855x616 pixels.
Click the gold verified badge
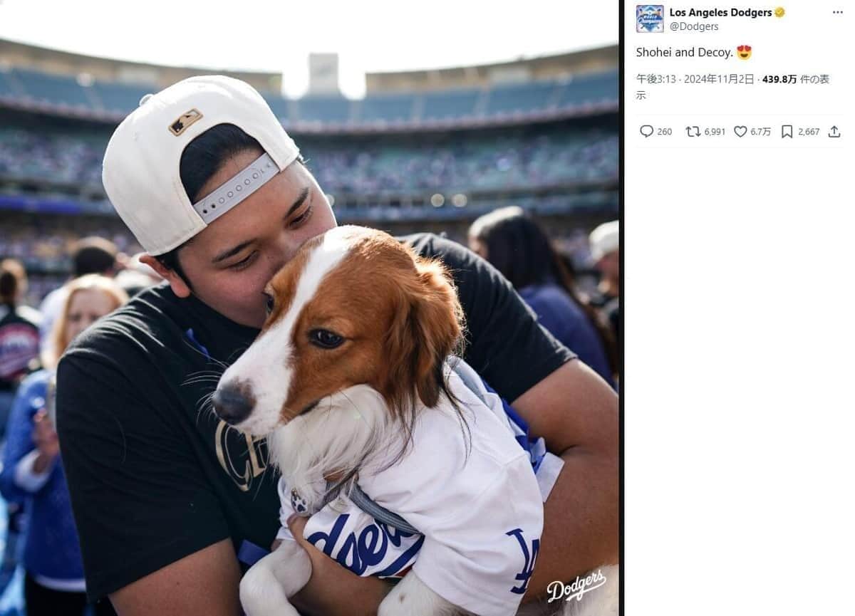click(x=780, y=13)
